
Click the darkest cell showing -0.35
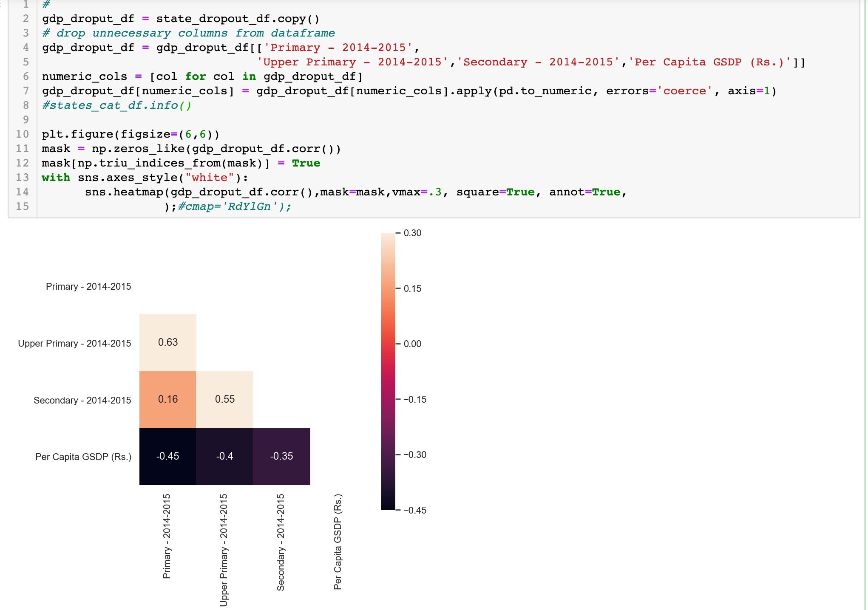281,456
